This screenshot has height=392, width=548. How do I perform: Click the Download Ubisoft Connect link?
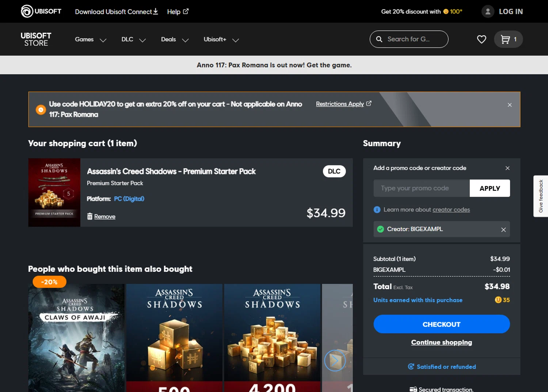pos(117,12)
